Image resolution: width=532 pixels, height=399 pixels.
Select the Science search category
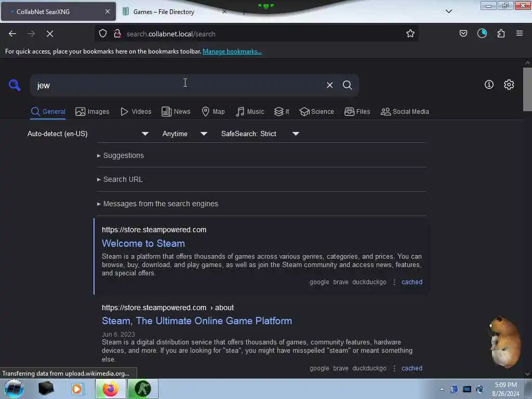pos(316,112)
